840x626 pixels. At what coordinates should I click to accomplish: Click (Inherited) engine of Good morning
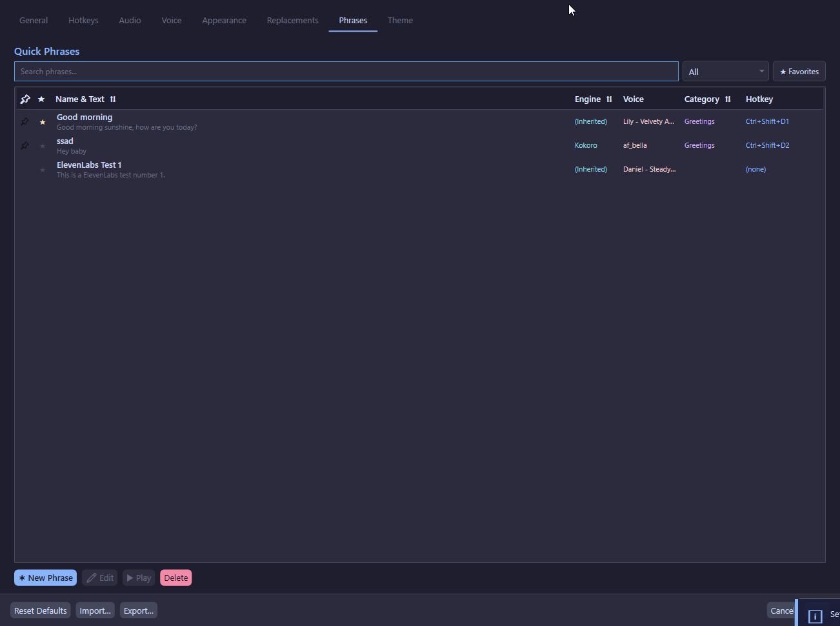coord(590,121)
